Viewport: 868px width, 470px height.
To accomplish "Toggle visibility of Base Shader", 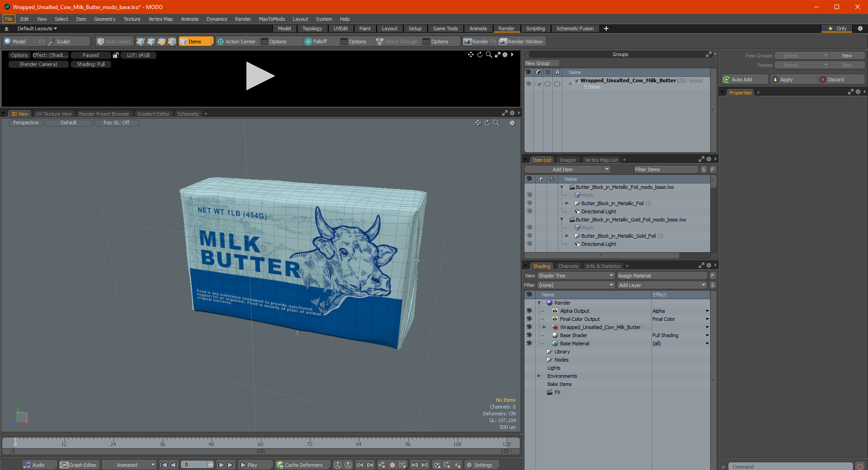I will pyautogui.click(x=529, y=335).
